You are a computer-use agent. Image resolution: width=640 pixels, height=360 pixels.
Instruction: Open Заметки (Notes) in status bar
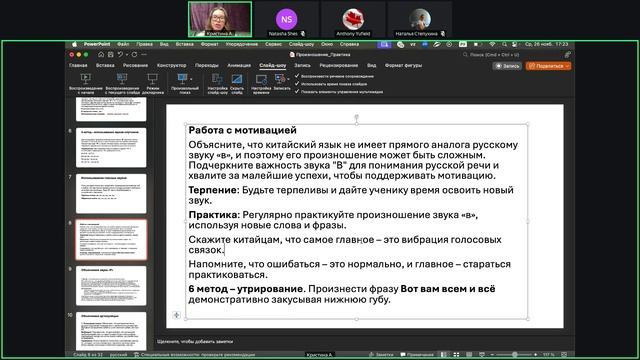click(381, 355)
